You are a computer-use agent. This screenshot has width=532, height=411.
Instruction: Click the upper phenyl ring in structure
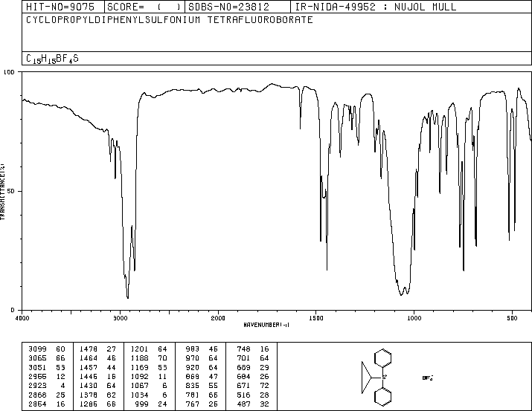tap(383, 358)
